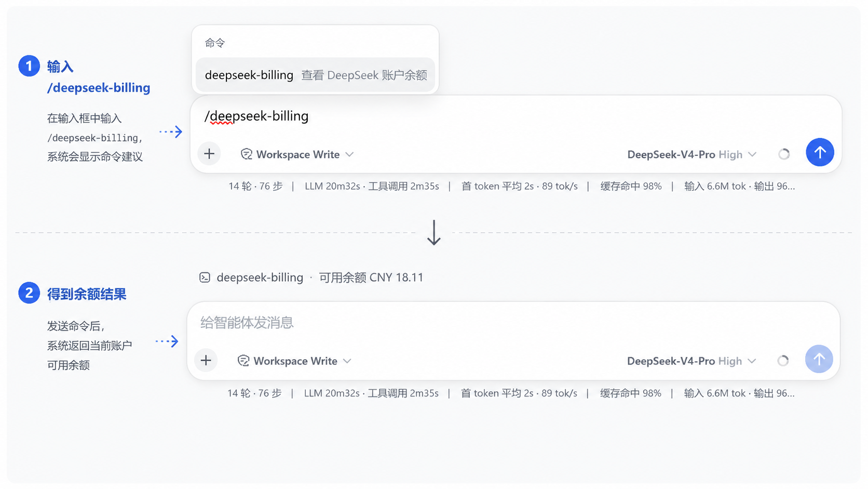The height and width of the screenshot is (489, 868).
Task: Click the plus attach button in upper input box
Action: click(209, 154)
